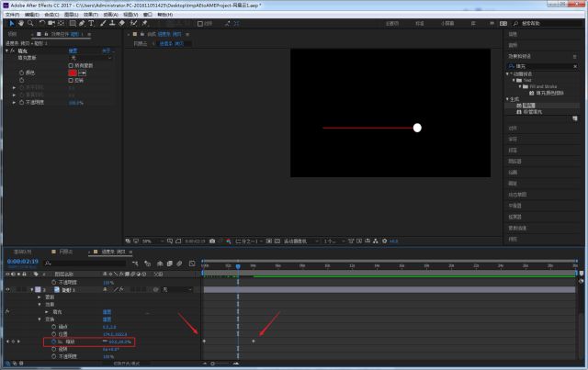Select the Pan Behind anchor point tool
The image size is (588, 370).
click(62, 23)
